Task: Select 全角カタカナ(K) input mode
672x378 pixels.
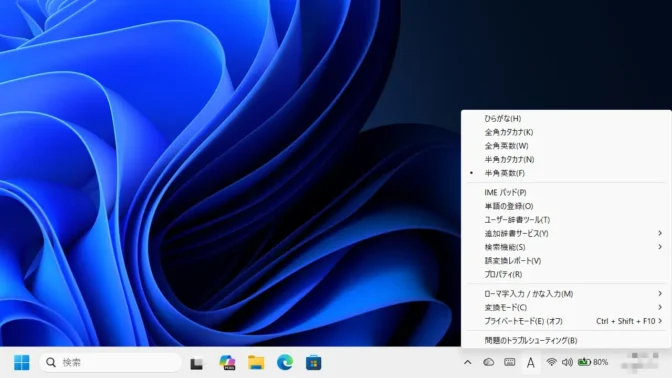Action: click(x=566, y=132)
